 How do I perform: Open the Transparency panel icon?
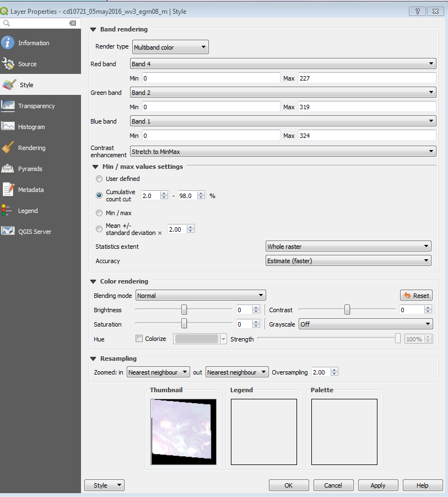(8, 106)
